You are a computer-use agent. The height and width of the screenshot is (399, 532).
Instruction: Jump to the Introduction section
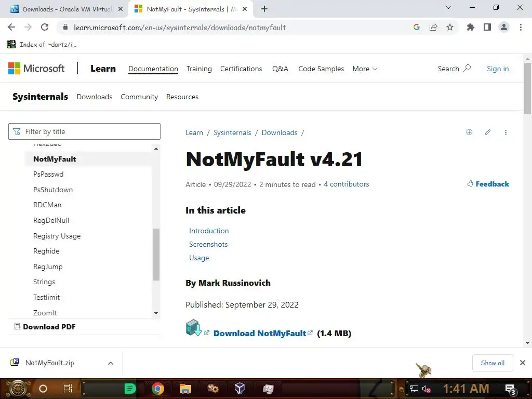[209, 231]
